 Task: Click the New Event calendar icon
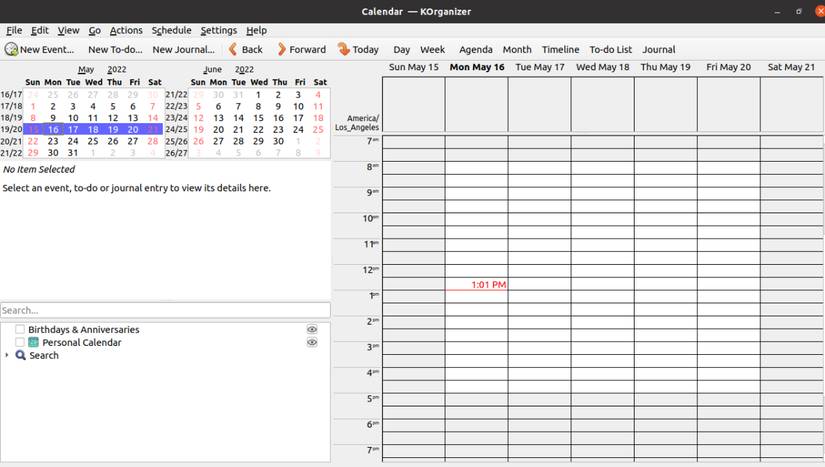pos(11,49)
